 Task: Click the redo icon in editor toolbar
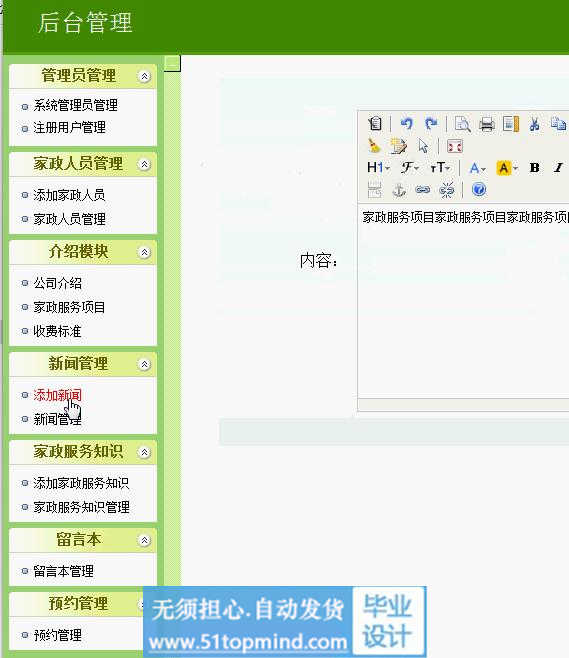coord(431,123)
